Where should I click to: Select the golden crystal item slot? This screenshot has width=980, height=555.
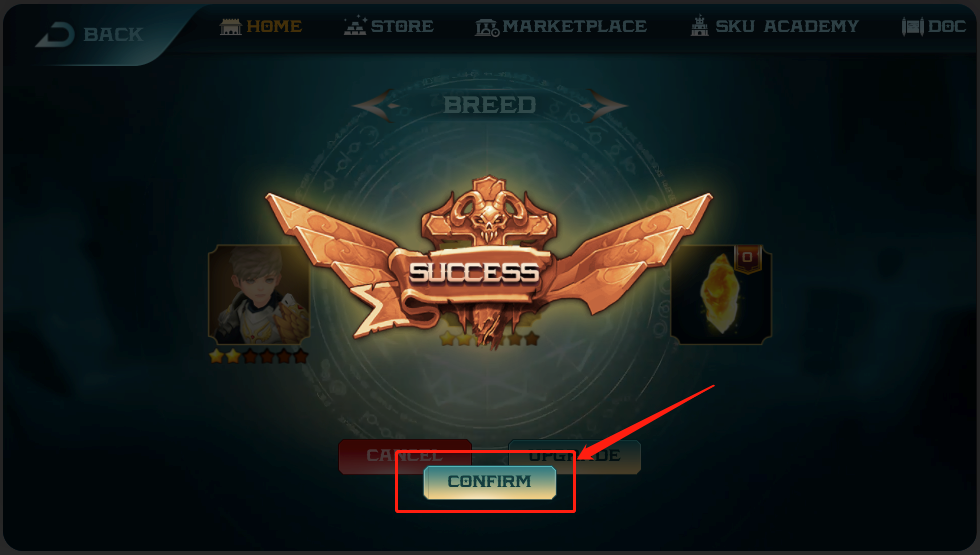(721, 295)
